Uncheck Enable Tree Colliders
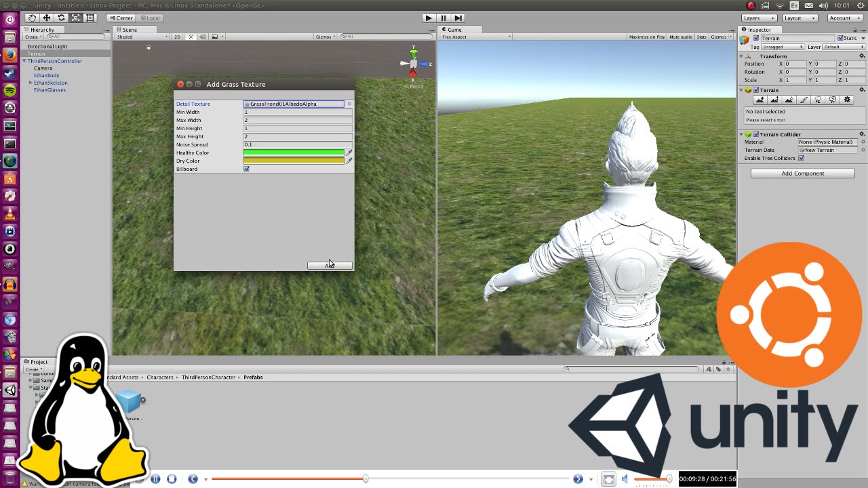The width and height of the screenshot is (868, 488). [801, 158]
